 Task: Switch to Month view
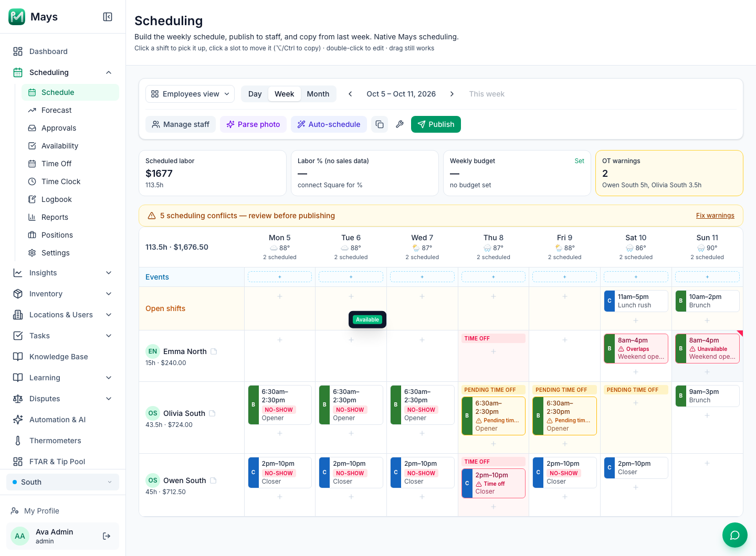click(x=318, y=94)
